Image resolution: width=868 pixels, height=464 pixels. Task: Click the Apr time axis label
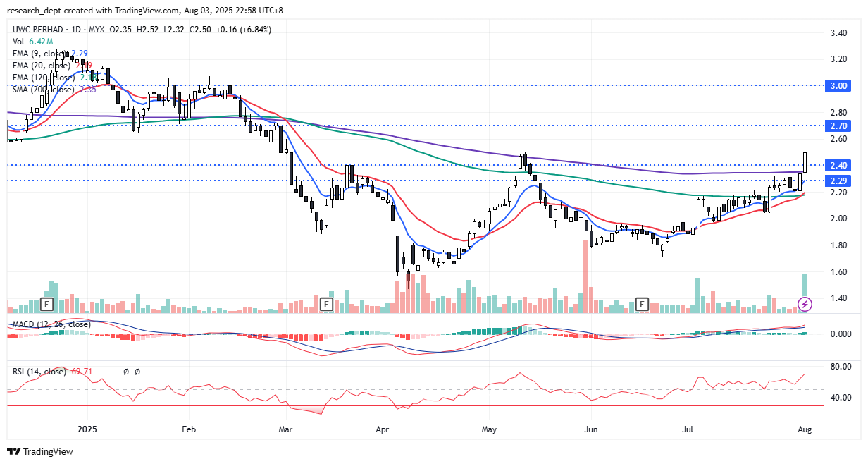click(x=383, y=429)
